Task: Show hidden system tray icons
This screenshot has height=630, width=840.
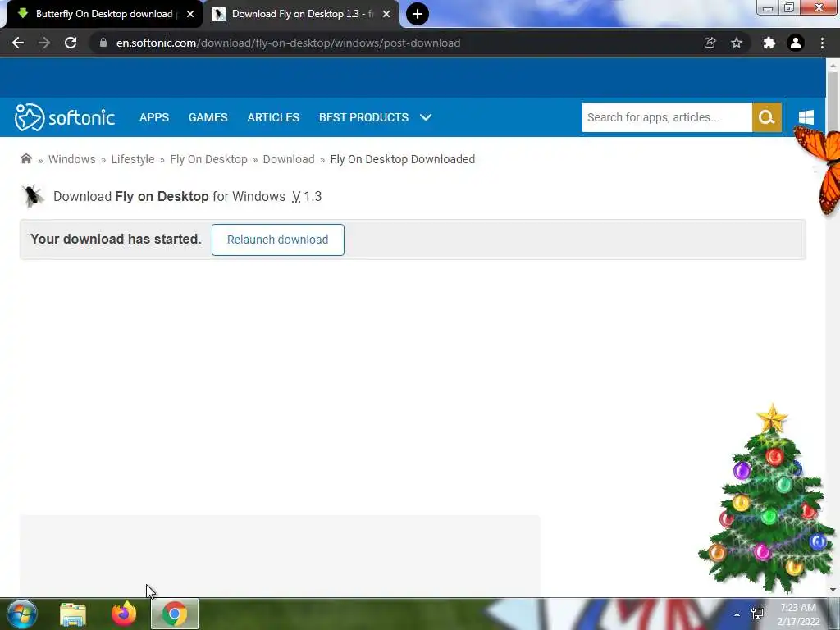Action: [x=737, y=614]
